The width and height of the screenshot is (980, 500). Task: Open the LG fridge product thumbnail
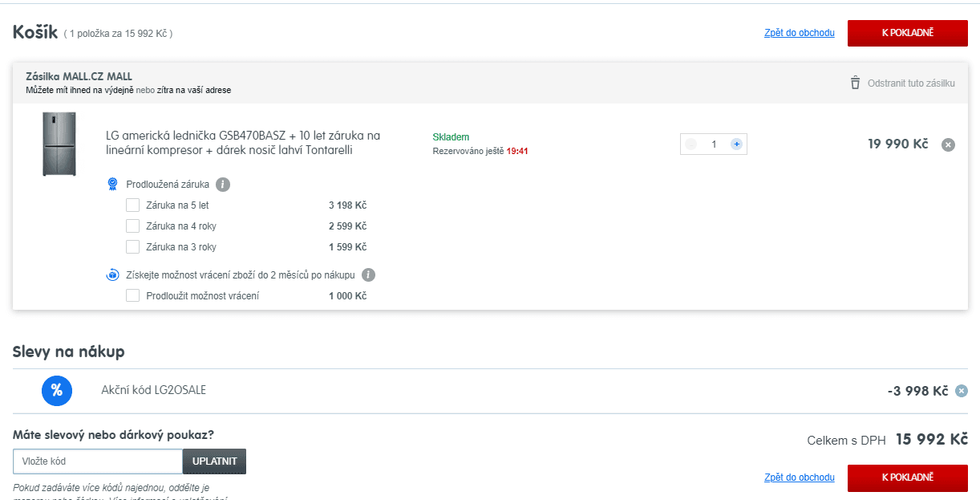59,144
